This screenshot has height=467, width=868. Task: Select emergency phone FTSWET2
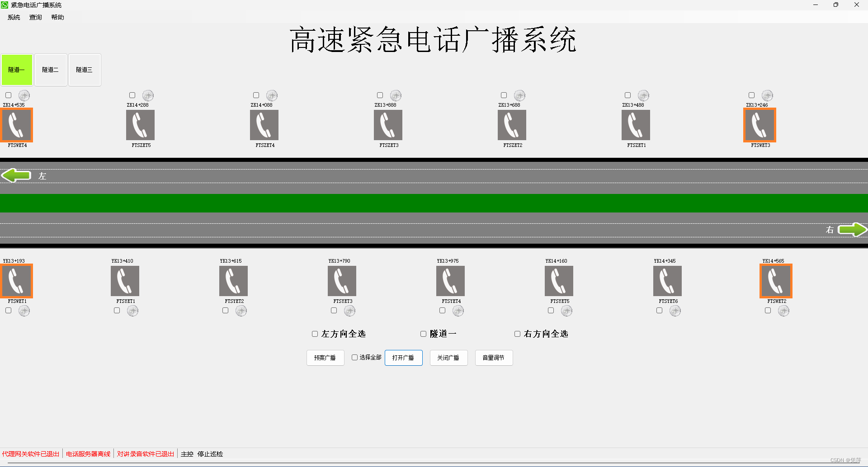(776, 281)
